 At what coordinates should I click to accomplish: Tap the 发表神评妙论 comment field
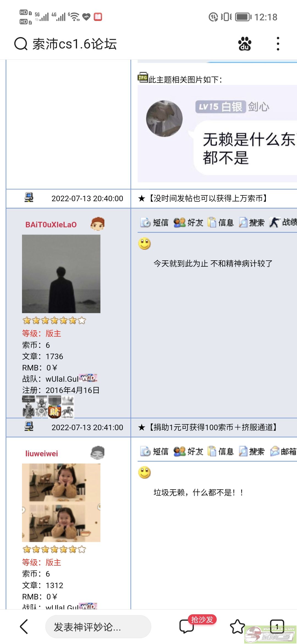pos(98,627)
